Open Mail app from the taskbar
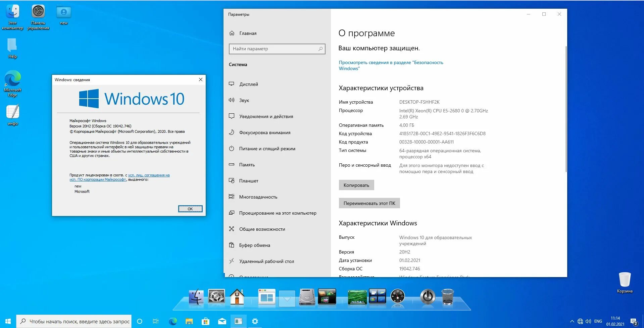 click(222, 321)
